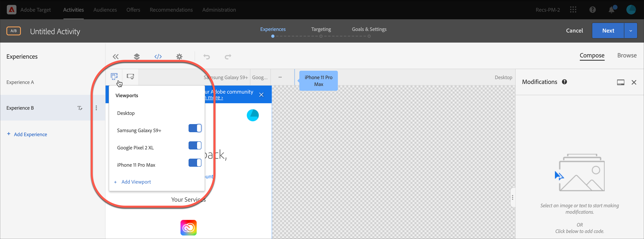Click the Experiences tab in workflow
This screenshot has width=644, height=239.
coord(273,29)
